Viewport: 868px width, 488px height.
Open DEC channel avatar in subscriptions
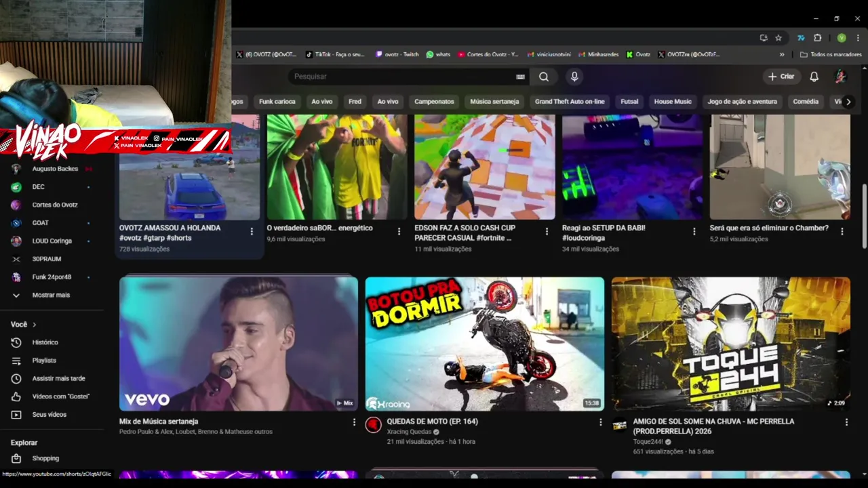tap(16, 187)
